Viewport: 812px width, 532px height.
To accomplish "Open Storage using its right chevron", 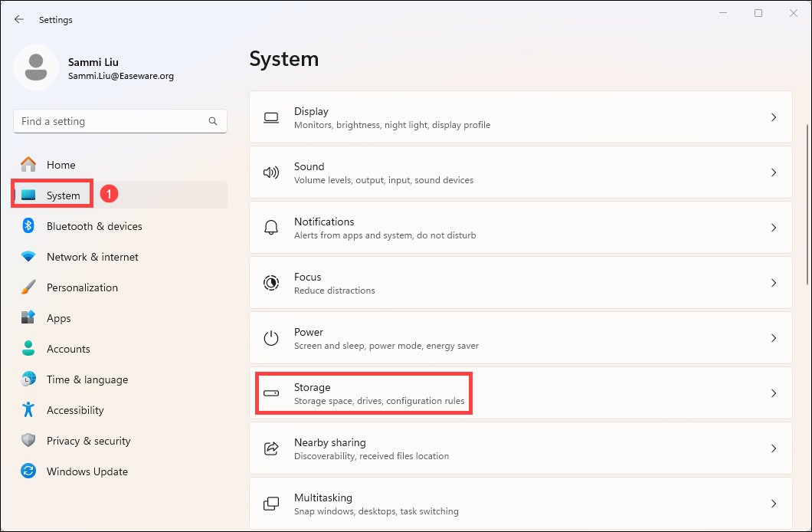I will [774, 393].
